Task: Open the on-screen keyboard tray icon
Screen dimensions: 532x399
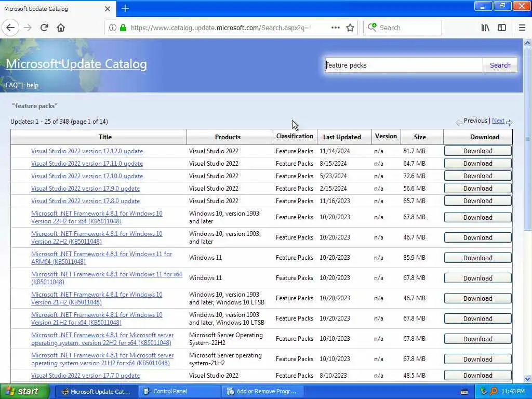Action: point(464,392)
